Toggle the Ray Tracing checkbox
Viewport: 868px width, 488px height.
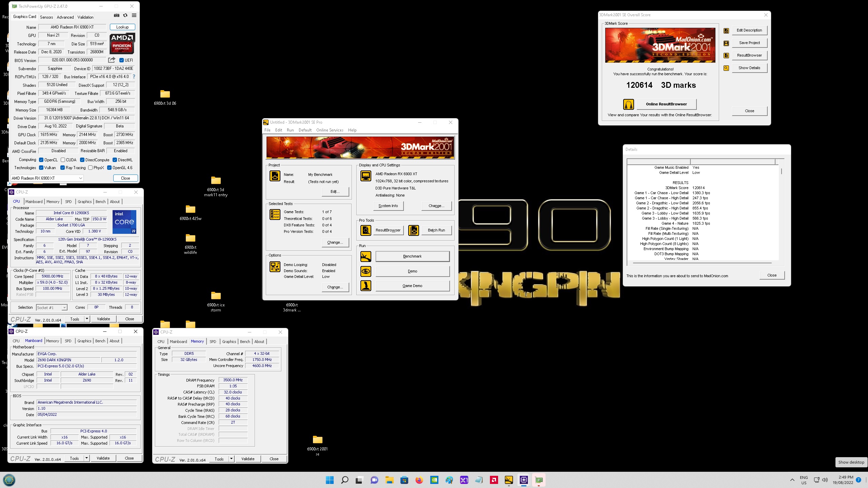[62, 168]
